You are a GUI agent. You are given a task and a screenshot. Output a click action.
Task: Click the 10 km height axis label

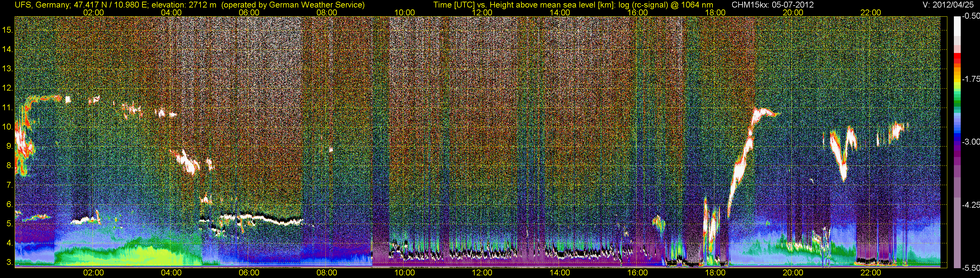8,127
